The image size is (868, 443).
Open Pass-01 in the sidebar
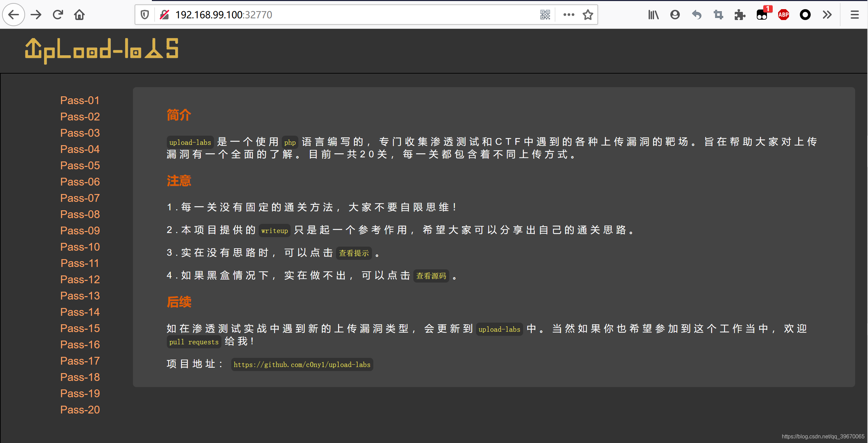pyautogui.click(x=80, y=100)
